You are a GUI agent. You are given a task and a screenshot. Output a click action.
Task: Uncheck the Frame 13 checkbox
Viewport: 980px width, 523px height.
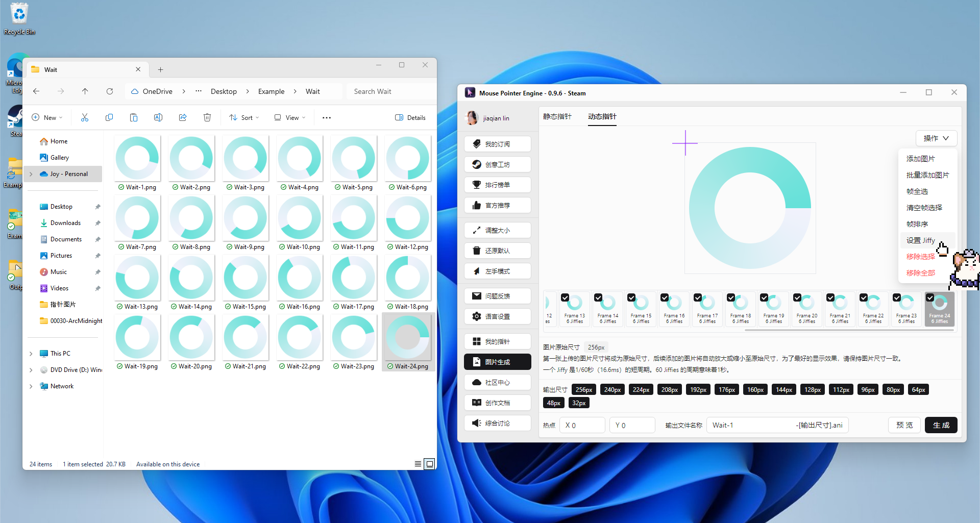pos(565,297)
